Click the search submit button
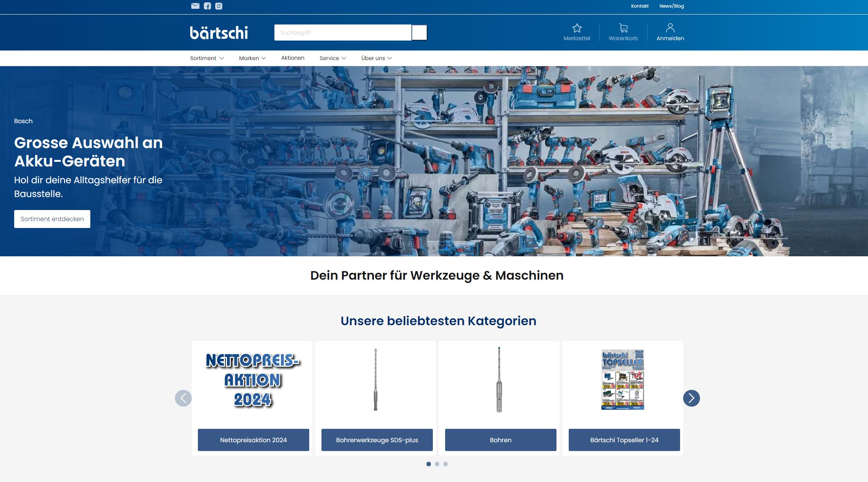 [419, 33]
